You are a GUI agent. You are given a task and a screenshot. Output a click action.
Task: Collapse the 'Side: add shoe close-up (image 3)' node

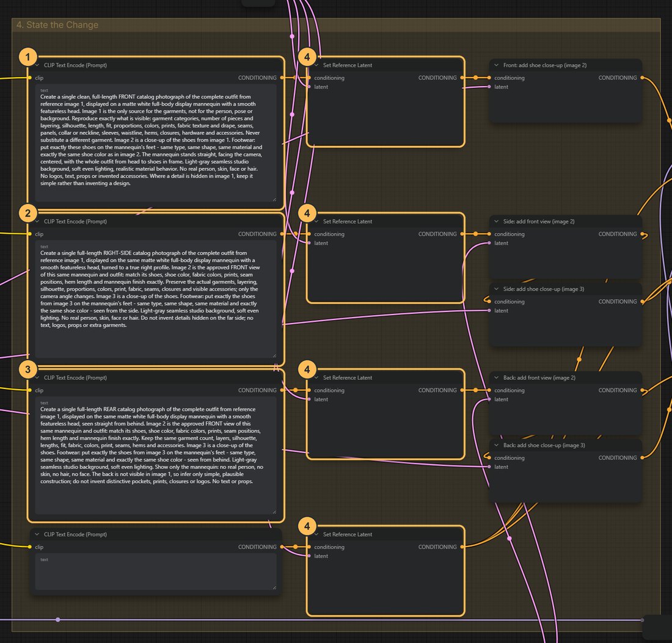[496, 289]
